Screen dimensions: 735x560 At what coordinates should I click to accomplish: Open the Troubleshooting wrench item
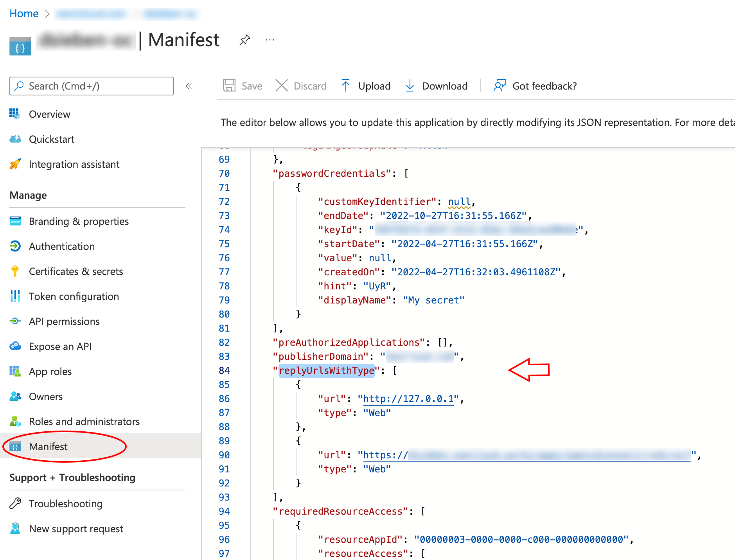coord(65,503)
